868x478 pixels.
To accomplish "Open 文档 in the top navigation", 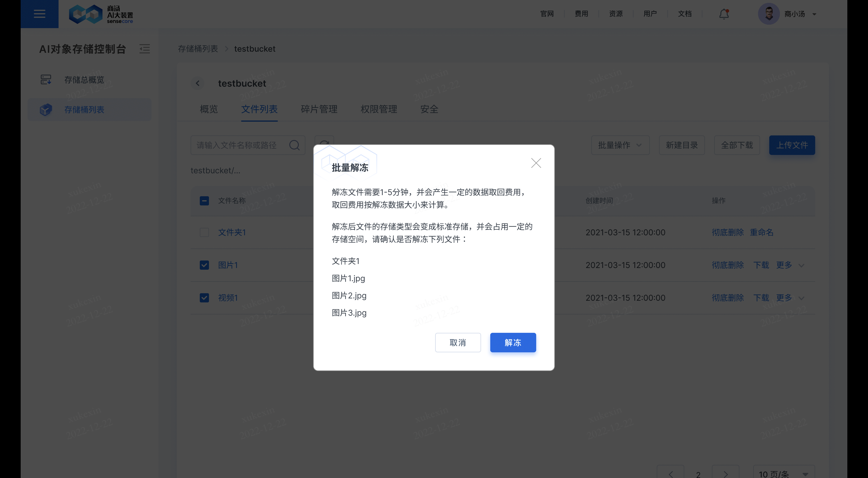I will pos(685,14).
